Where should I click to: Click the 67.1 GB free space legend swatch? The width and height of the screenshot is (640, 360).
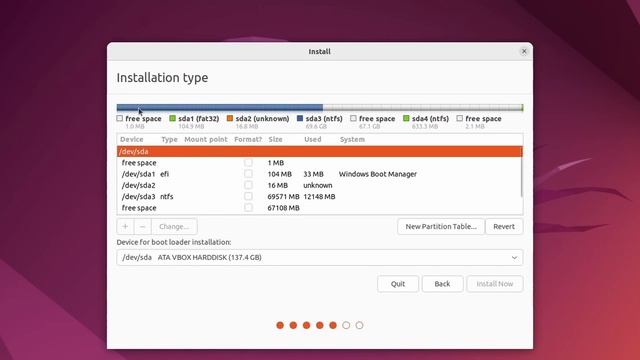[353, 118]
